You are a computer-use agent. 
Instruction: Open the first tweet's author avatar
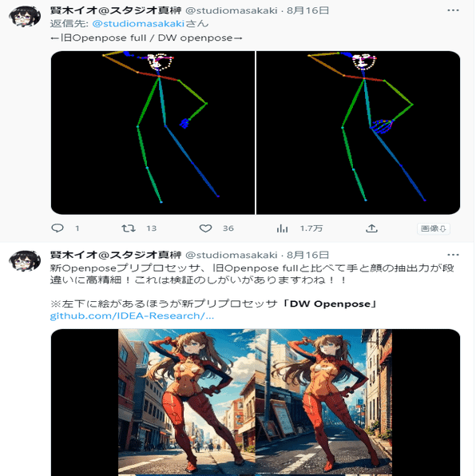click(x=25, y=16)
